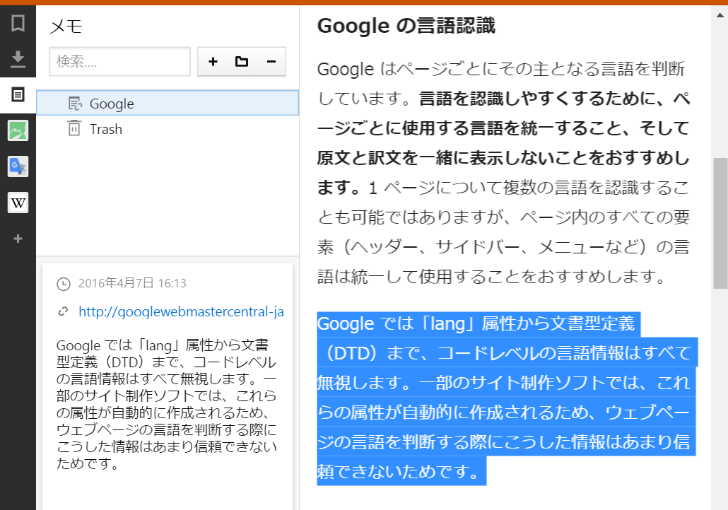Select the Notes panel icon
The width and height of the screenshot is (728, 510).
(x=18, y=95)
